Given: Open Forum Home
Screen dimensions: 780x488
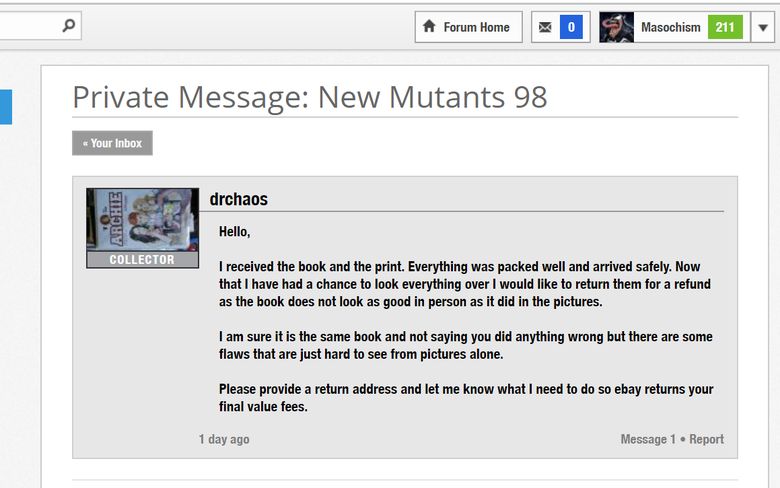Looking at the screenshot, I should (x=469, y=27).
